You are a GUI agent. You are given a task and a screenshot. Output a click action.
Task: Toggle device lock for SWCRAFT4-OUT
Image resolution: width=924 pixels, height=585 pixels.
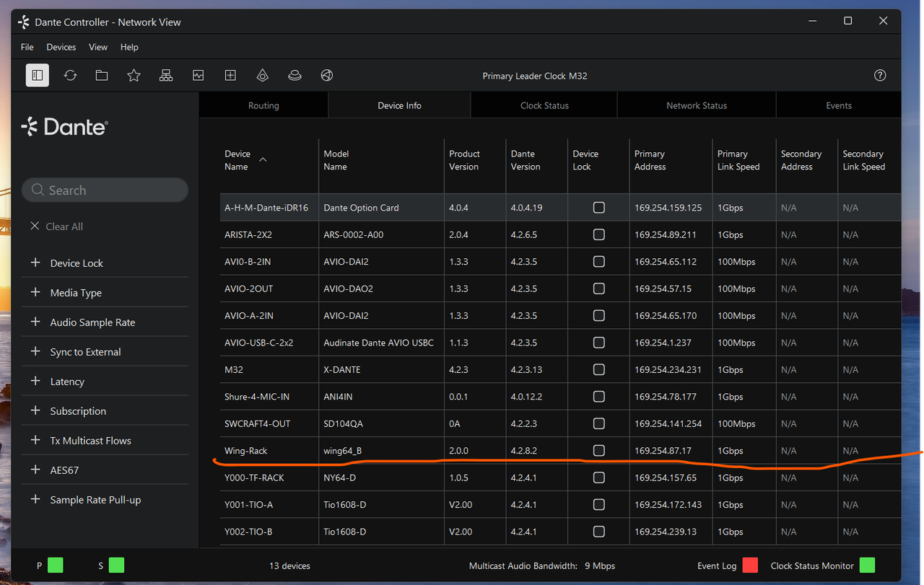point(598,423)
